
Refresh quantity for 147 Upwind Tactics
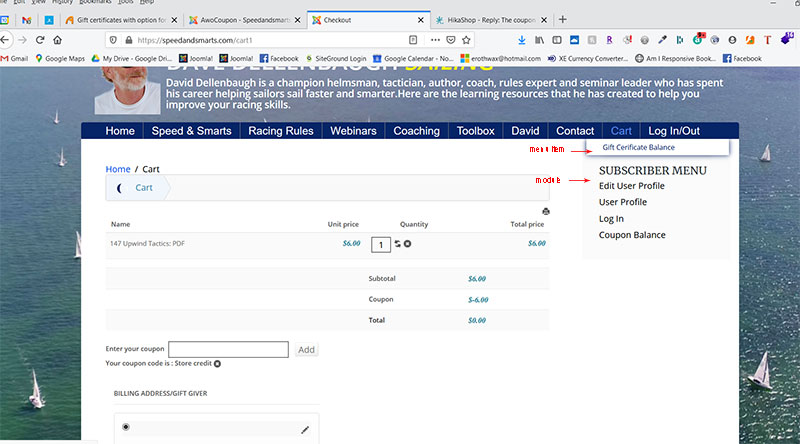click(397, 244)
